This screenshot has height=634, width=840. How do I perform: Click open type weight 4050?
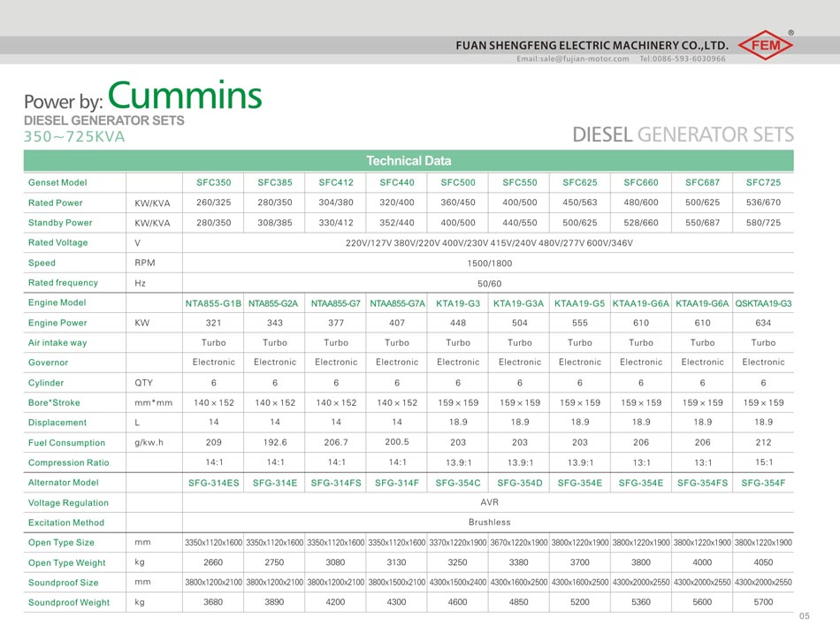point(763,562)
